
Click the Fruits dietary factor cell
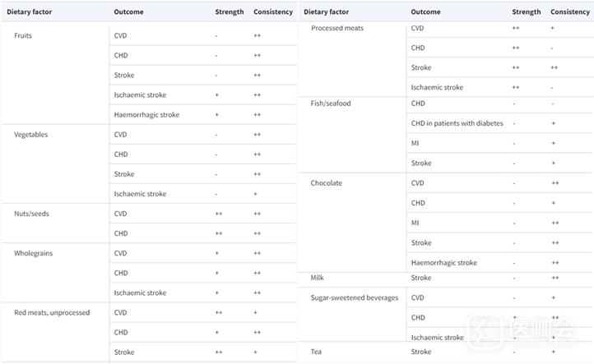pyautogui.click(x=23, y=36)
